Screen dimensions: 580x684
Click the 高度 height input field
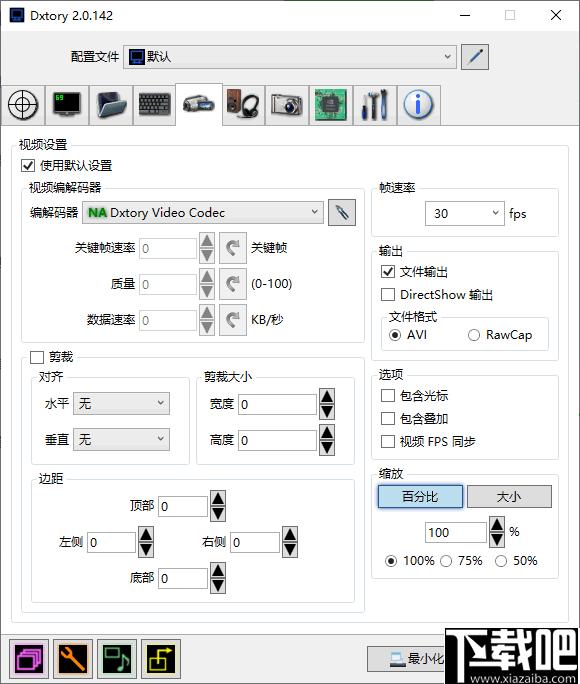click(277, 440)
